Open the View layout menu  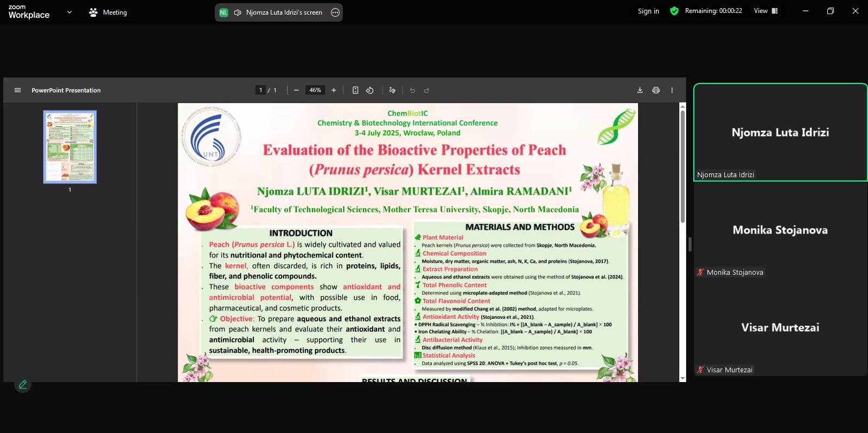765,11
